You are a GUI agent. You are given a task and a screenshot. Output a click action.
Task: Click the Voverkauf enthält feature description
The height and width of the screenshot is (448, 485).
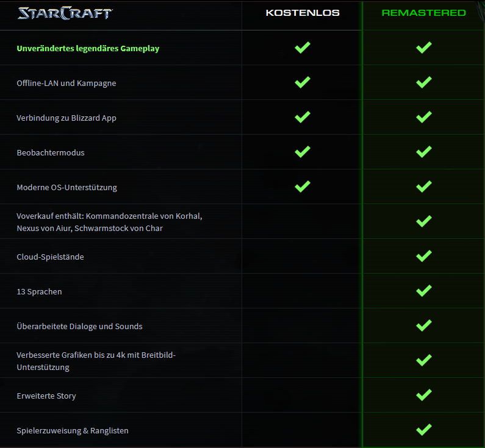click(109, 222)
